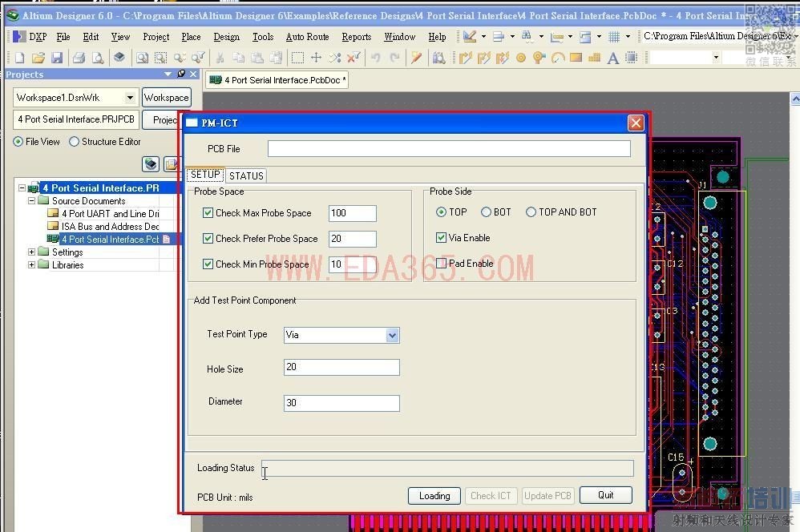Open the Reports menu
Screen dimensions: 800x532
coord(357,37)
